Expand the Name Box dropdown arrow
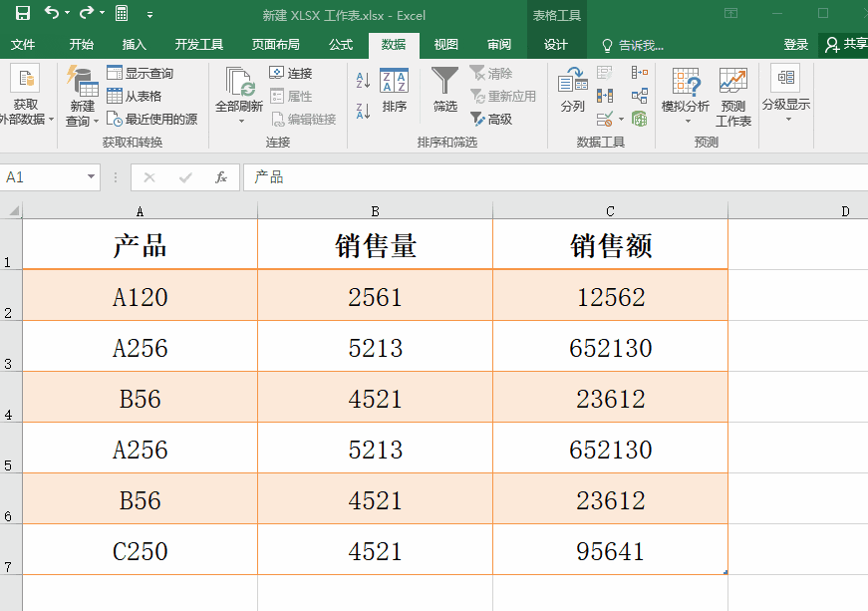Viewport: 868px width, 611px height. click(x=91, y=177)
